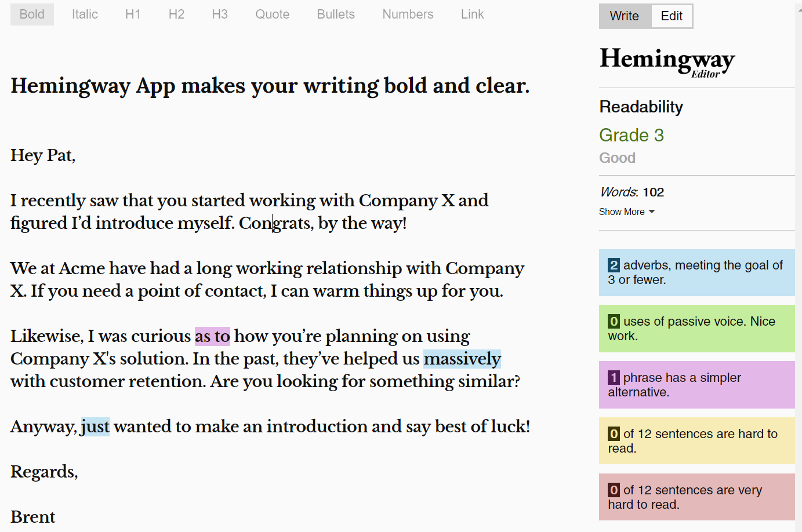This screenshot has height=532, width=802.
Task: Choose the H2 heading style
Action: 176,14
